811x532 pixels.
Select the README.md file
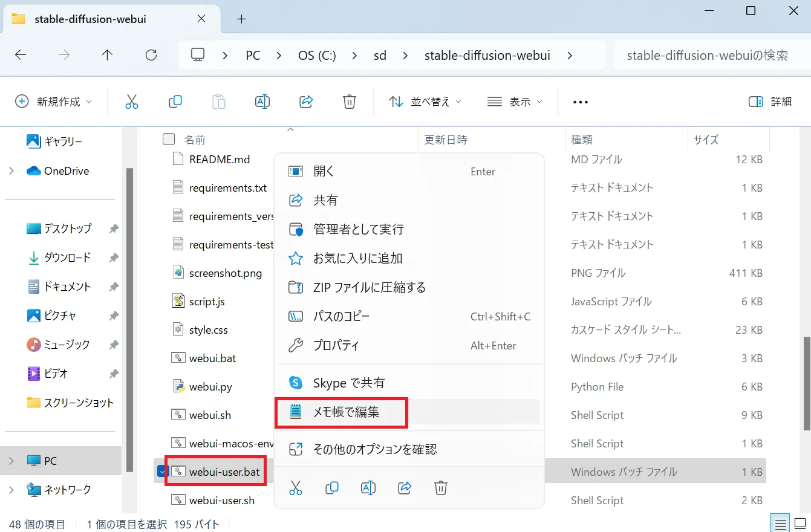tap(220, 159)
